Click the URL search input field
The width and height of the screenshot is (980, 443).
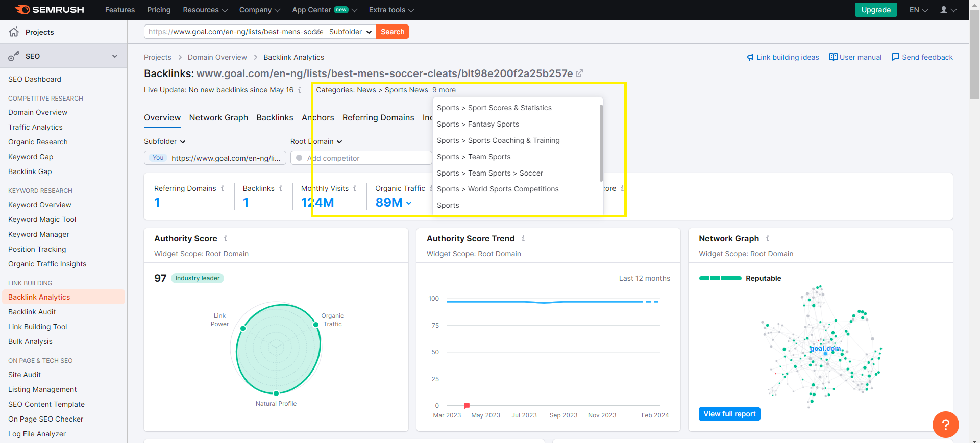coord(235,32)
